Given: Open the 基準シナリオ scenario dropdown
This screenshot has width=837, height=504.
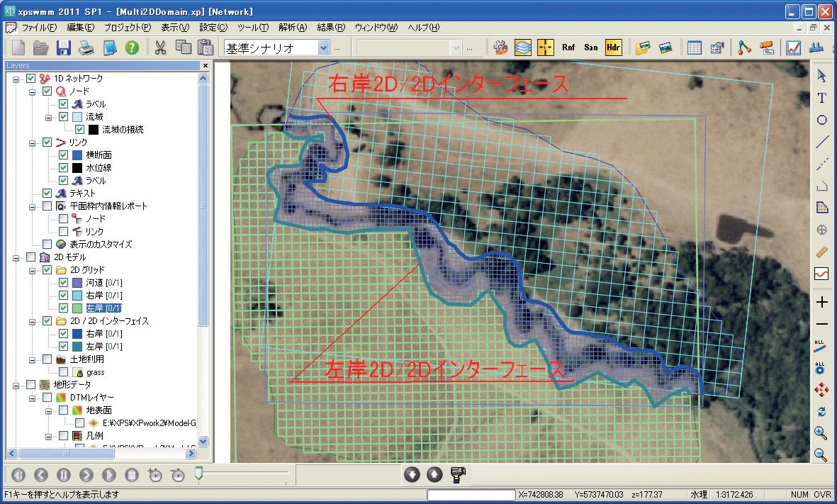Looking at the screenshot, I should [324, 47].
